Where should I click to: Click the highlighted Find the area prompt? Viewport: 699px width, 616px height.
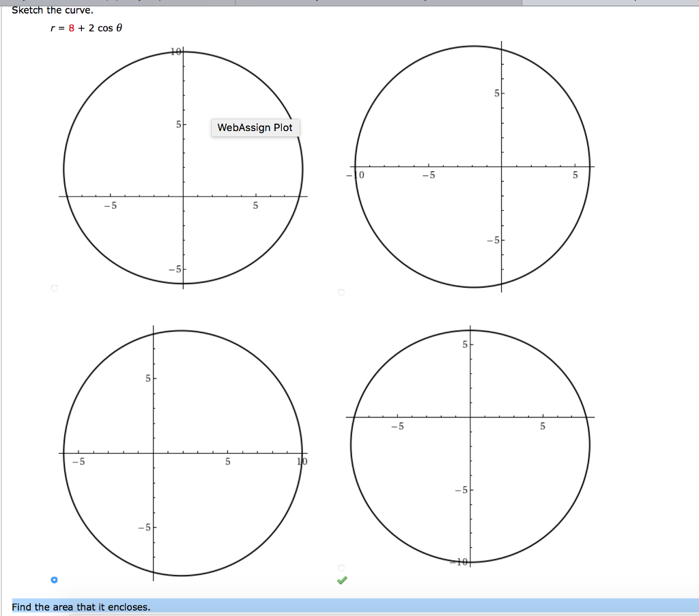(82, 606)
